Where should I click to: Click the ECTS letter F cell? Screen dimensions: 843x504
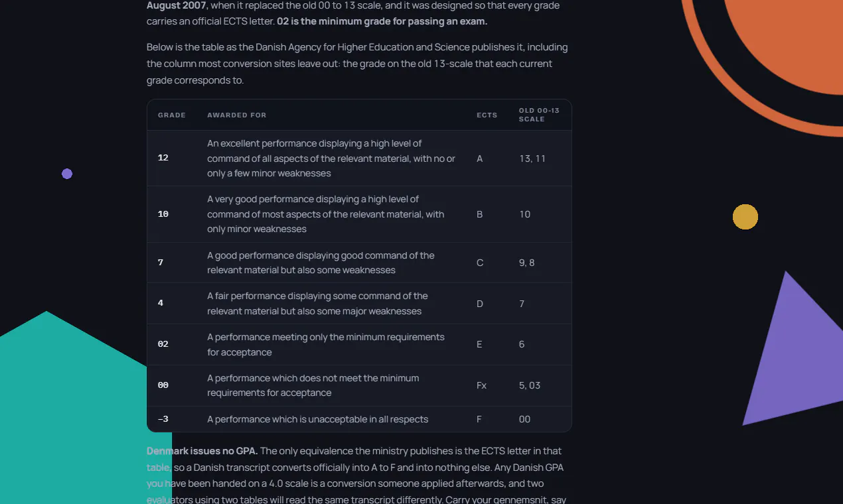[479, 419]
